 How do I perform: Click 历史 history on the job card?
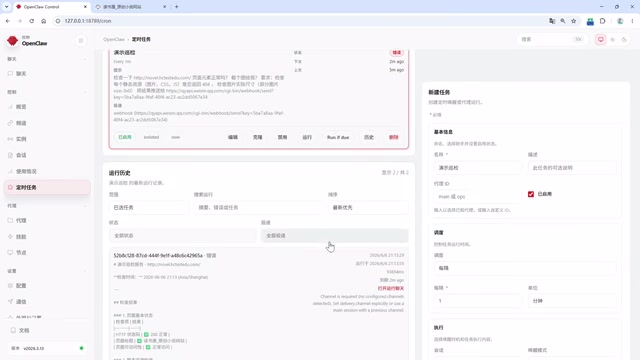coord(369,137)
